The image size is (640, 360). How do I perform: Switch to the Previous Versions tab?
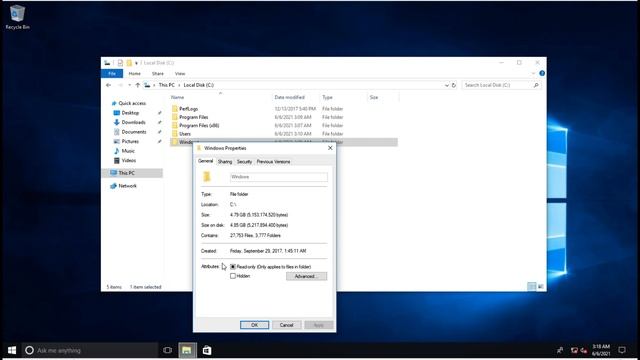tap(273, 162)
